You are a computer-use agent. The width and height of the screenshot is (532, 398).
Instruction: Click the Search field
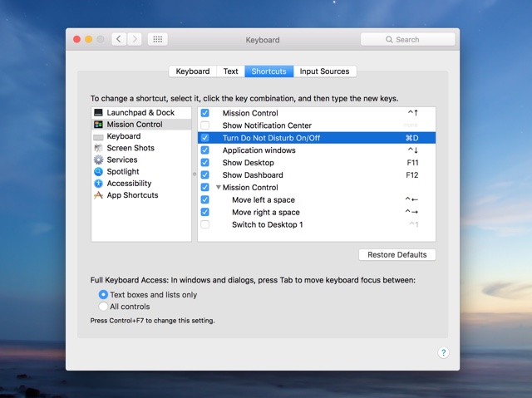coord(407,40)
